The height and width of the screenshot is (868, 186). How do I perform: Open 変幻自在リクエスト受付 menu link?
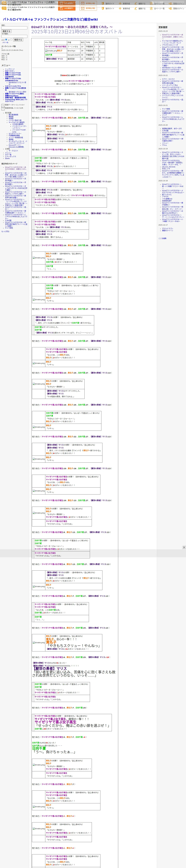pos(17,92)
